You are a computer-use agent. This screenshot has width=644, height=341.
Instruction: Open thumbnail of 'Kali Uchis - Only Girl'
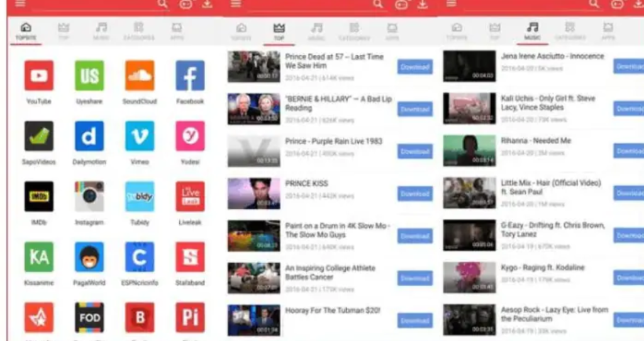click(x=469, y=108)
